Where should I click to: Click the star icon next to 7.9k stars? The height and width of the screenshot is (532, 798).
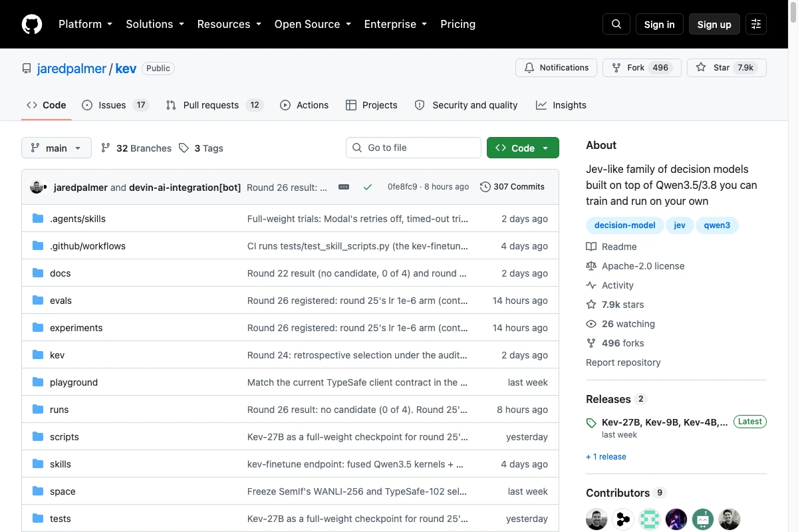(x=591, y=305)
